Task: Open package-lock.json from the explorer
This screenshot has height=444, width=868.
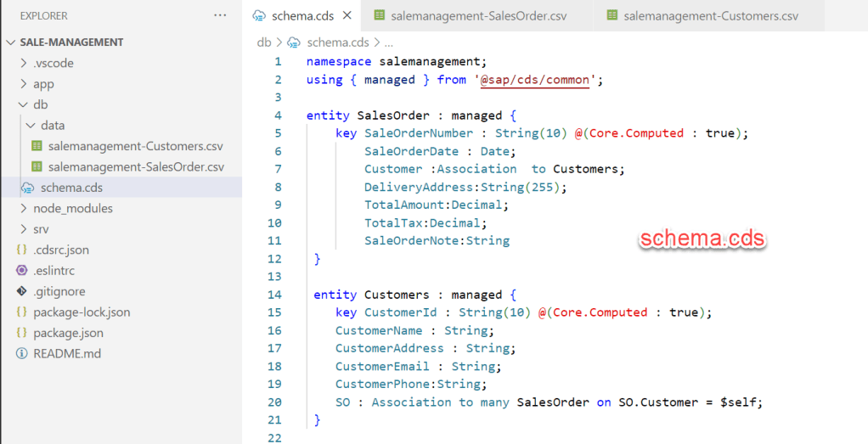Action: click(x=80, y=312)
